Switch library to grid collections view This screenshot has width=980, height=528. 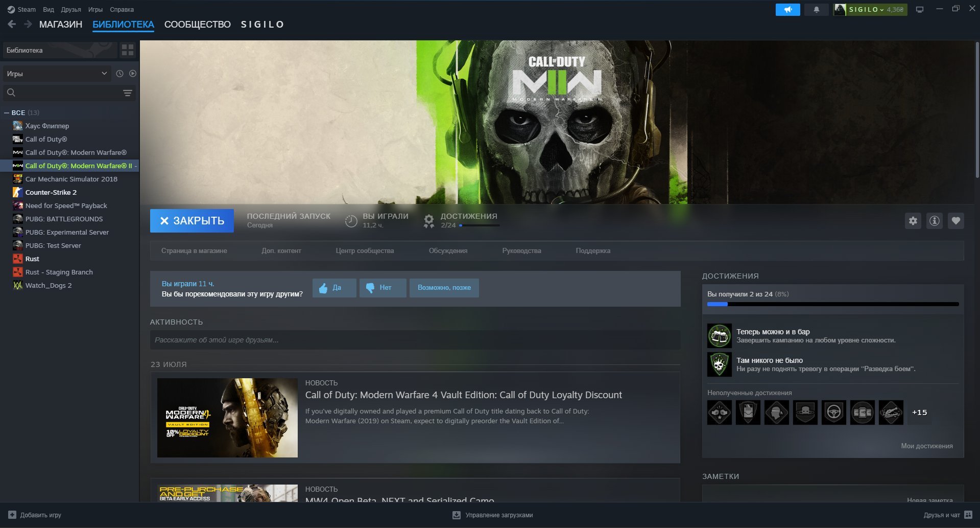(x=127, y=50)
